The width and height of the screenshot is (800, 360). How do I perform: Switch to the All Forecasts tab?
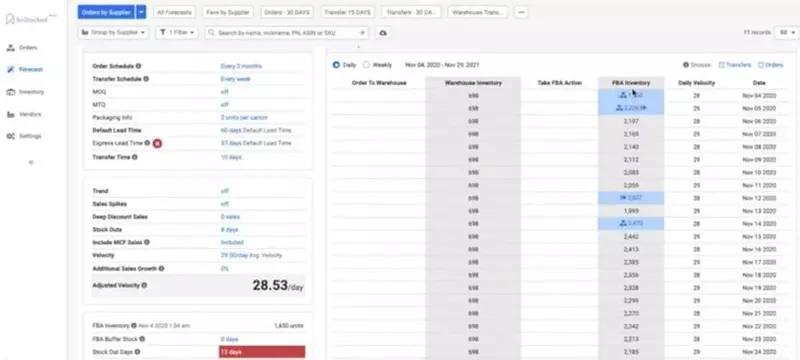[175, 12]
